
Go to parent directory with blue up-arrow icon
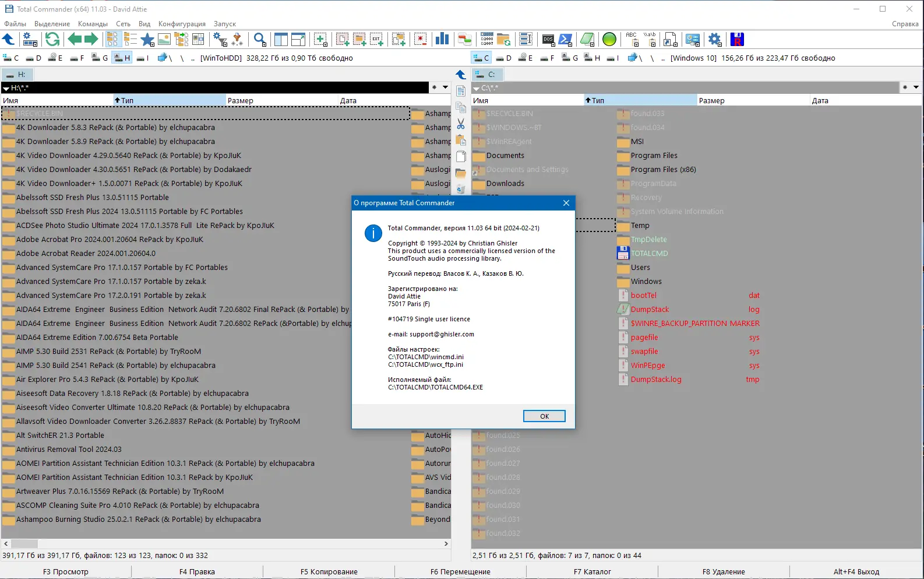(9, 40)
